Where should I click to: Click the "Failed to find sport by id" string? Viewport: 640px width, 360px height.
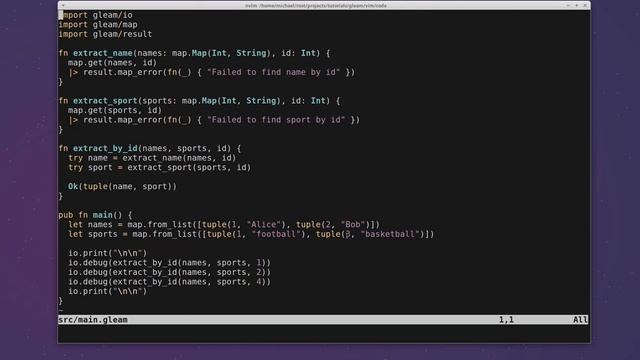276,120
